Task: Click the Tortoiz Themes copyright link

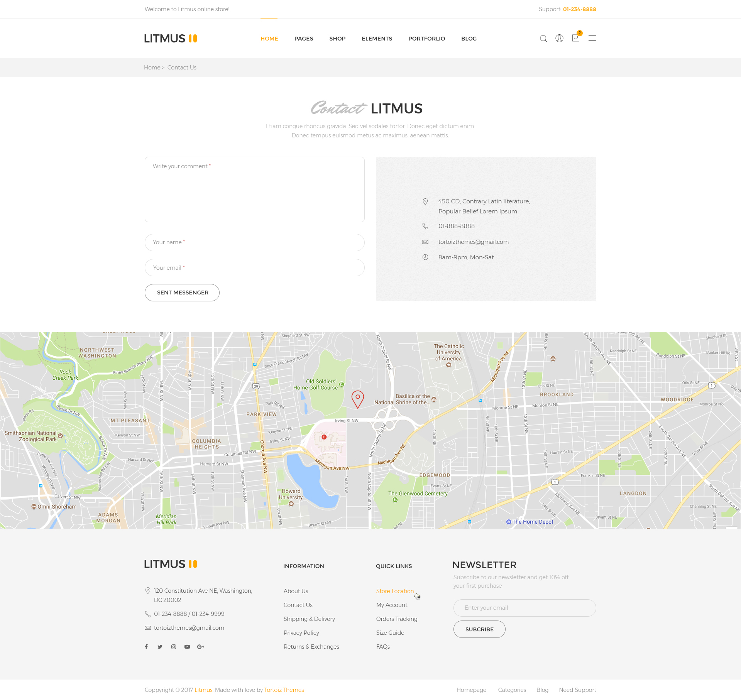Action: pyautogui.click(x=284, y=690)
